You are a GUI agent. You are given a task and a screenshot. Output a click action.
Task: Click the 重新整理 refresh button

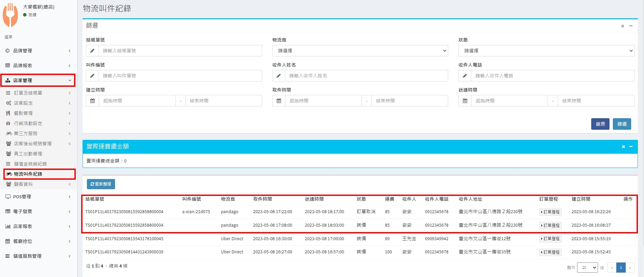pos(101,184)
